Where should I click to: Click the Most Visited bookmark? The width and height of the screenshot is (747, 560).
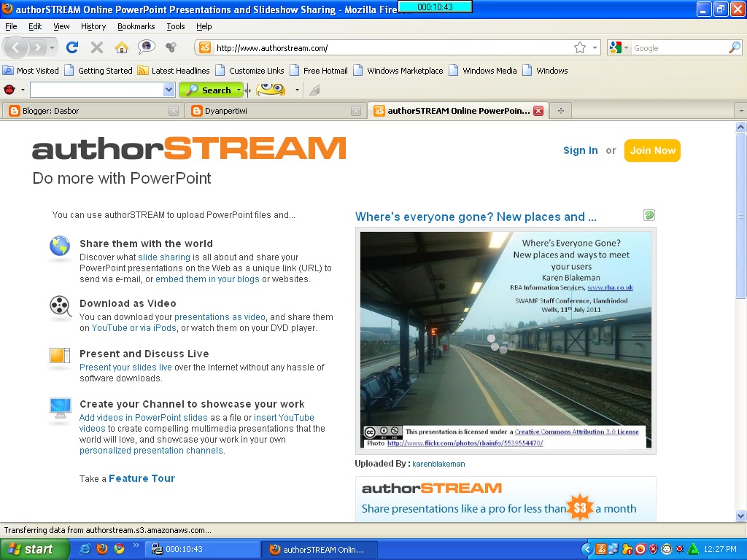pyautogui.click(x=31, y=71)
